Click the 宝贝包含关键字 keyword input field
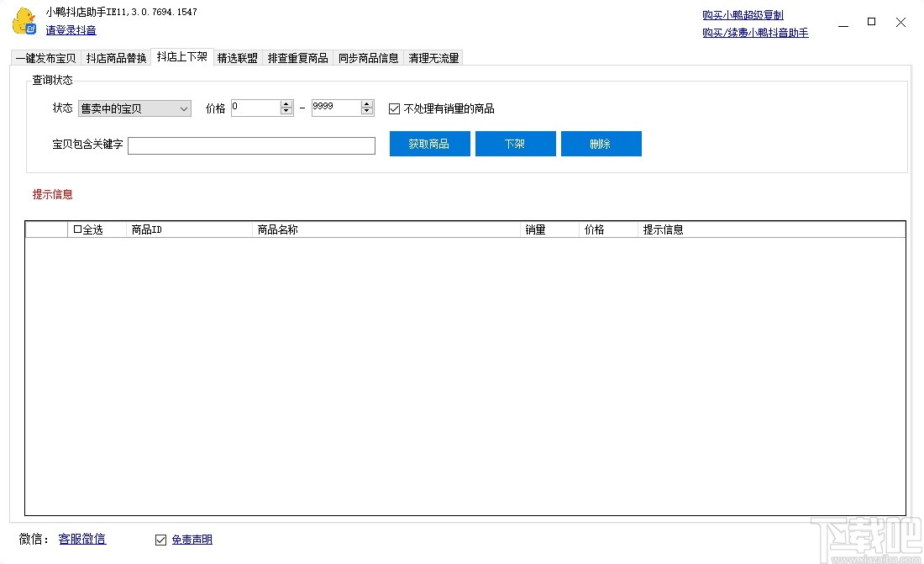Screen dimensions: 924x564 252,145
